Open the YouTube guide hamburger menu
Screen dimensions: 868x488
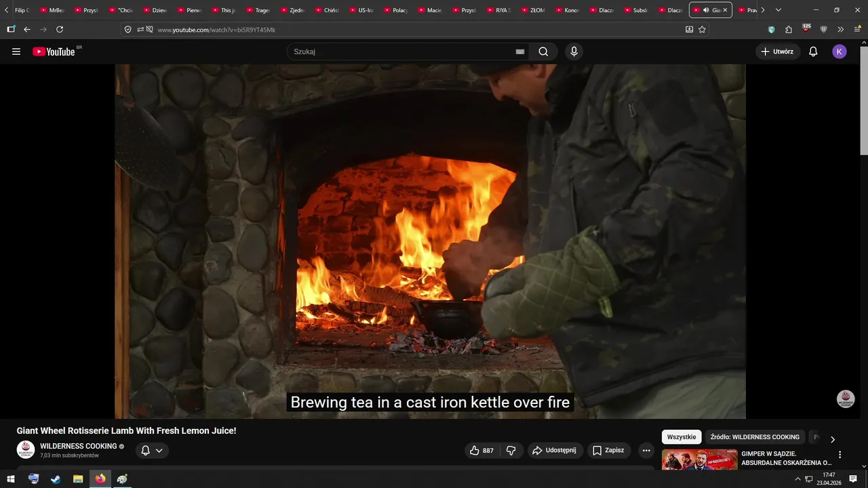16,52
